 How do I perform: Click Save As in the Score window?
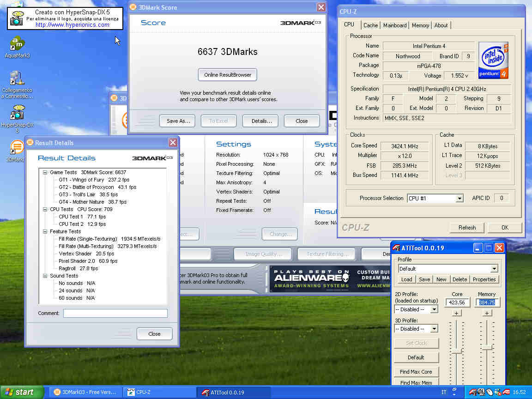[177, 121]
